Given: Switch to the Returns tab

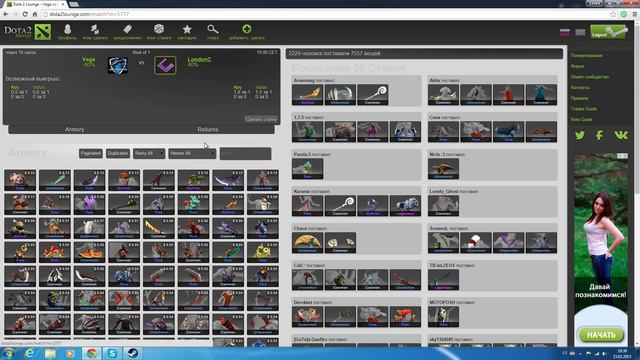Looking at the screenshot, I should 208,129.
